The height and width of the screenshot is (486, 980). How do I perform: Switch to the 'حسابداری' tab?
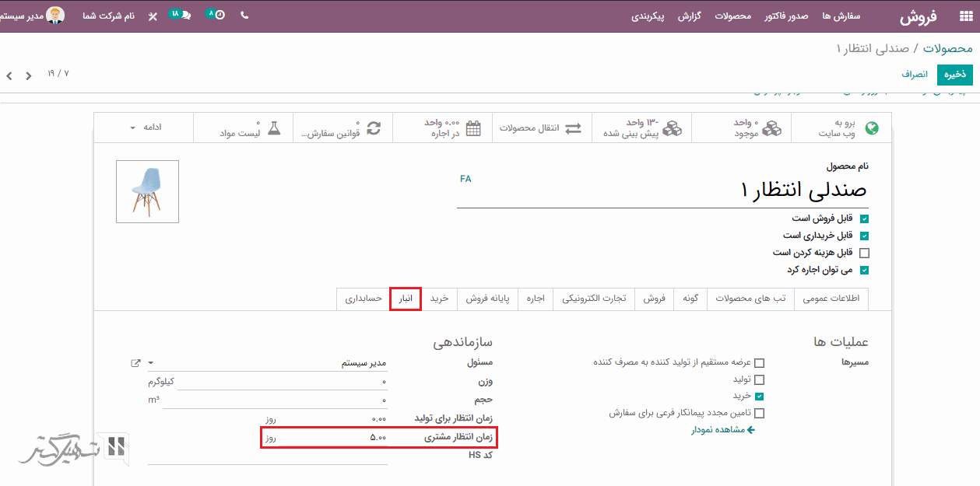364,299
